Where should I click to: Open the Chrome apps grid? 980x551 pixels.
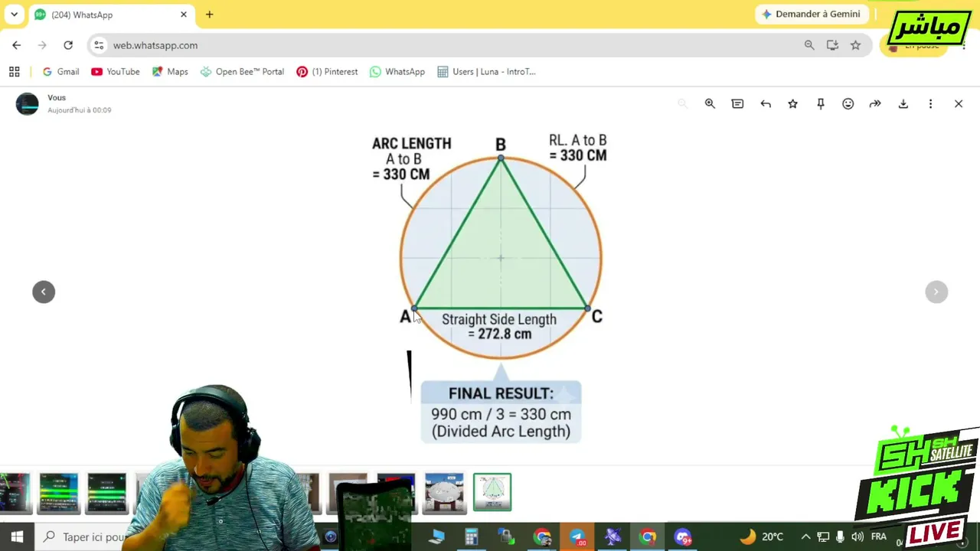(x=14, y=72)
